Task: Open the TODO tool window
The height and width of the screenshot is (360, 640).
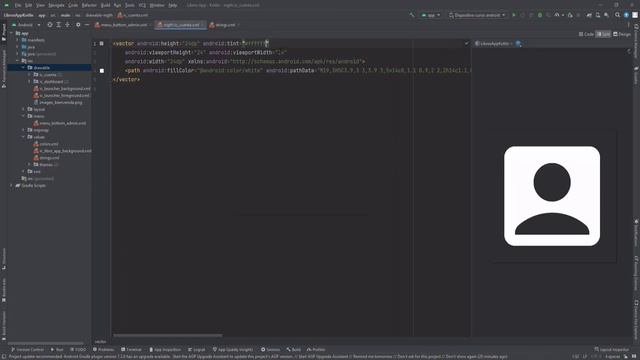Action: (x=78, y=350)
